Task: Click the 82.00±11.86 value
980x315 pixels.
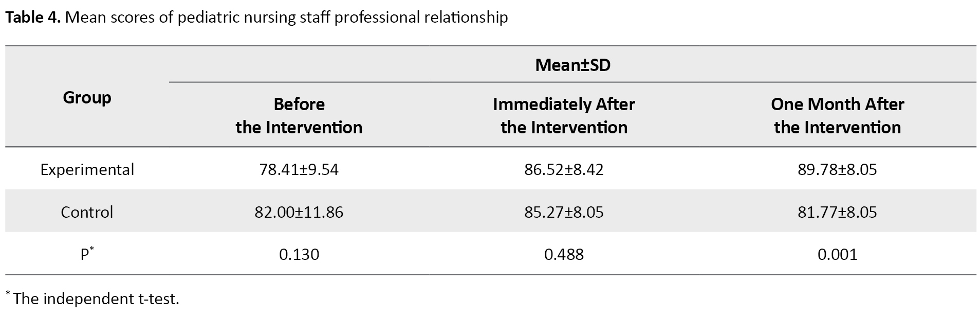Action: pos(299,212)
